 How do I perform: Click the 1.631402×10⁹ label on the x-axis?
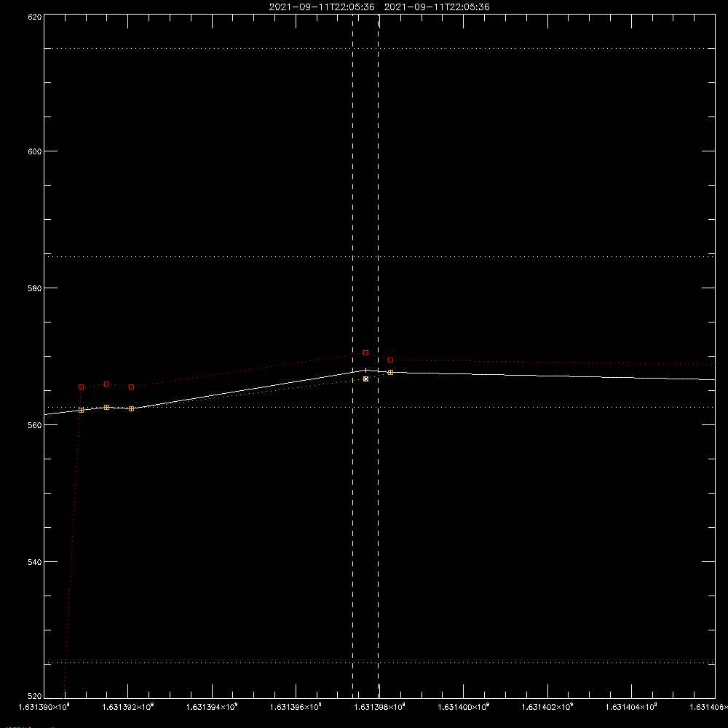[548, 707]
